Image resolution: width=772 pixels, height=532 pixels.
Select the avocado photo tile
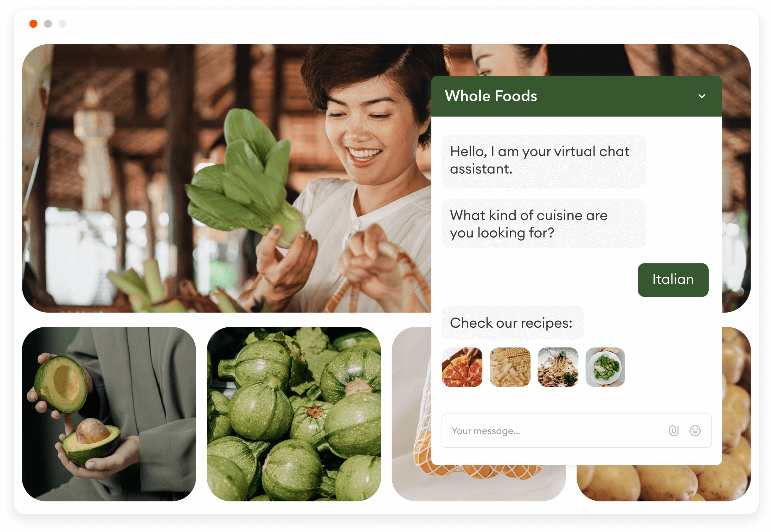tap(109, 414)
